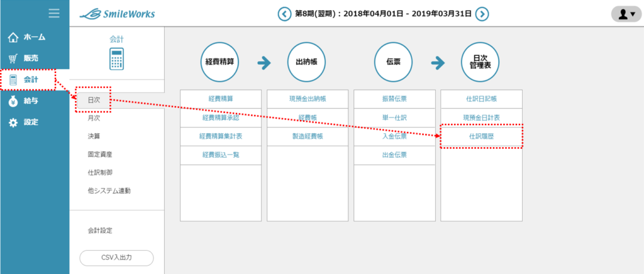Open the 経費帳 link

(x=308, y=118)
